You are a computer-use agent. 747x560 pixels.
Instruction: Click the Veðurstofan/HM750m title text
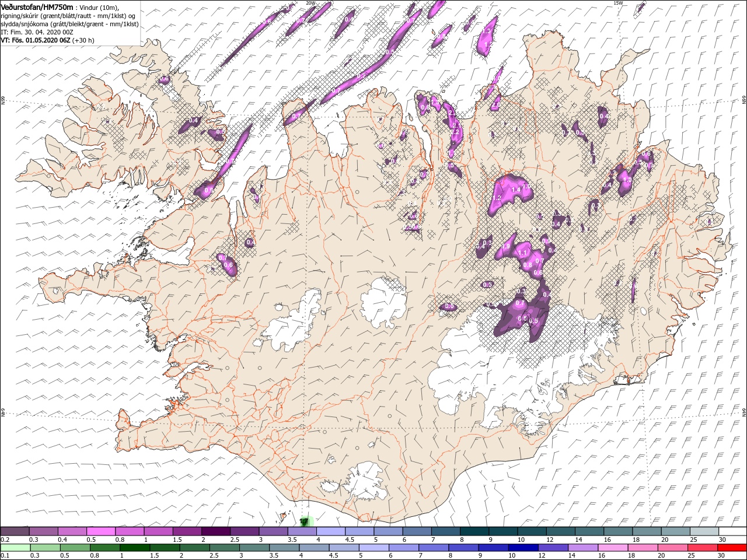point(37,6)
